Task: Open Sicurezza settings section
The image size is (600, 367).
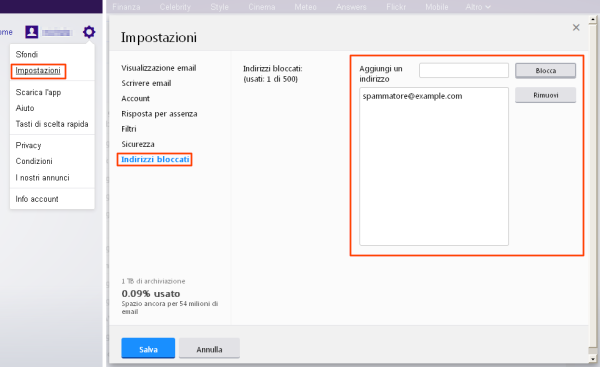Action: point(138,144)
